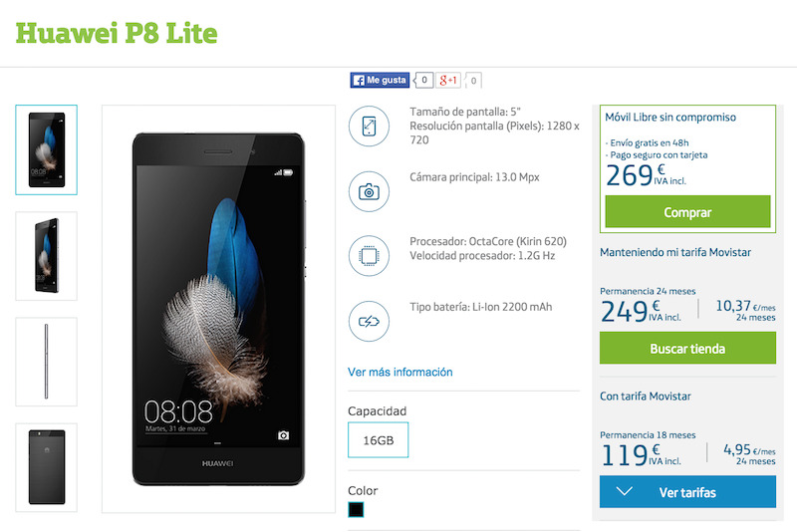Select the 16GB capacity option
This screenshot has width=797, height=532.
379,440
